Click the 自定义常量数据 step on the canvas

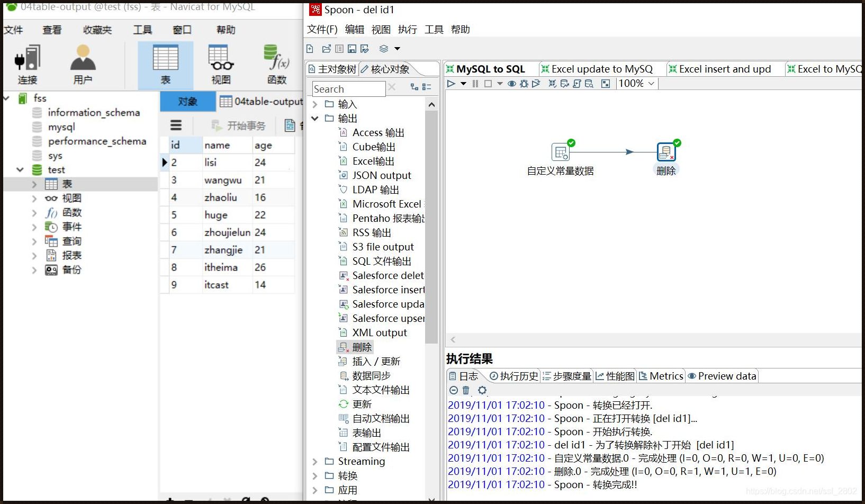point(561,152)
